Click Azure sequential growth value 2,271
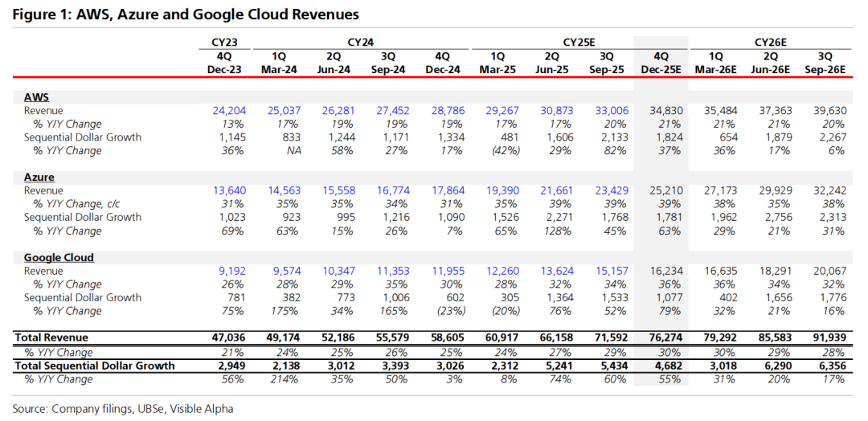This screenshot has height=421, width=868. pos(560,218)
